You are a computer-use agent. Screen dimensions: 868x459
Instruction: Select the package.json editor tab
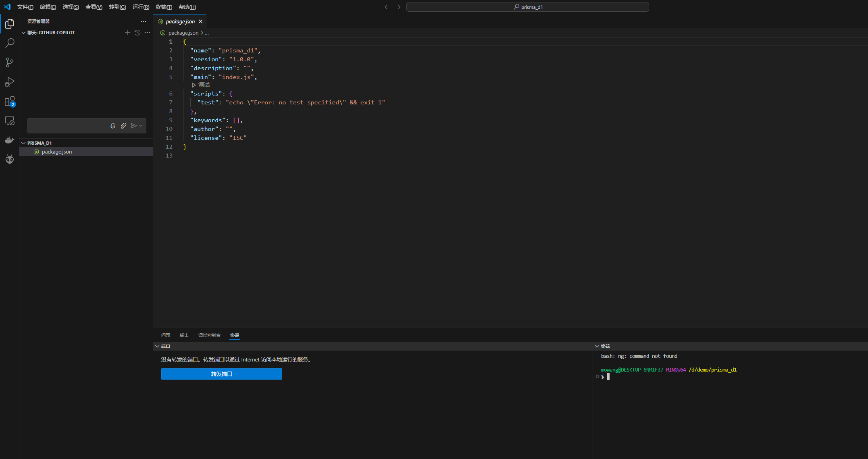click(x=180, y=21)
